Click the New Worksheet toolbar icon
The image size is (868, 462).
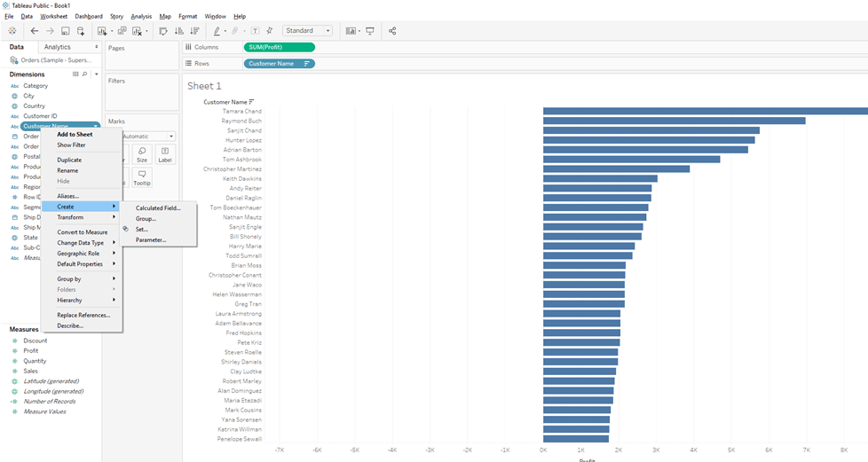[102, 31]
